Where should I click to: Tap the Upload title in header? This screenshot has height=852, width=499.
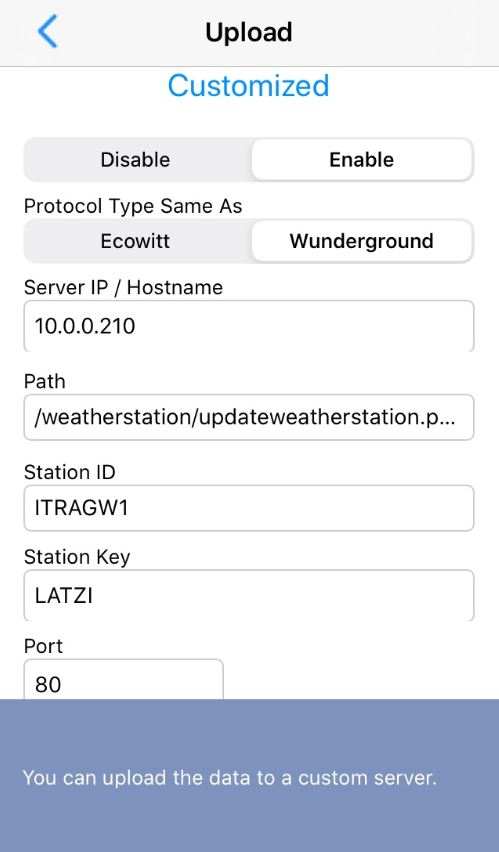249,32
